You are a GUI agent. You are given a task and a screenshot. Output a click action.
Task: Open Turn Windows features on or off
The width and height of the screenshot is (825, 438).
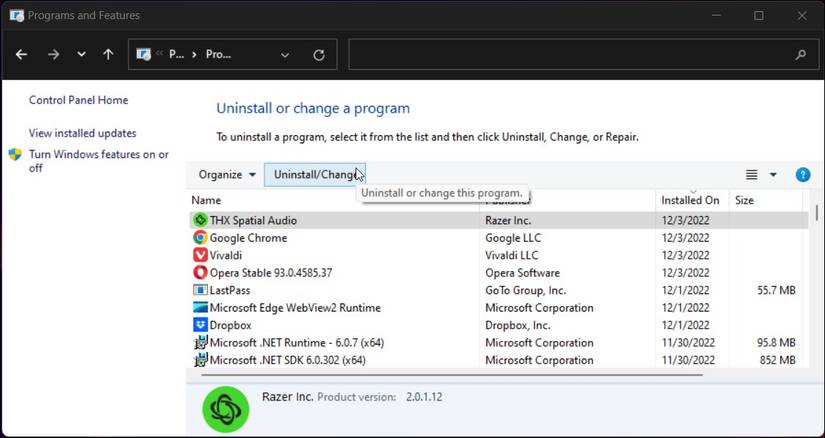point(99,161)
